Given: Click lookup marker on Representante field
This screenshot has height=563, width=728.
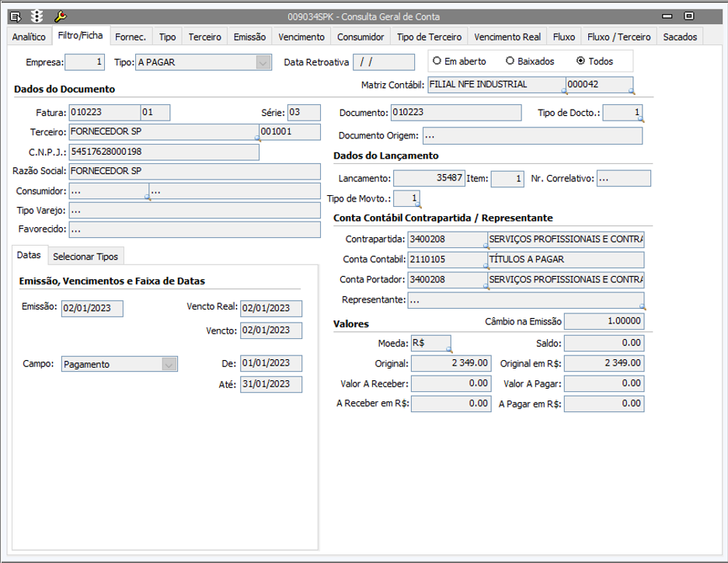Looking at the screenshot, I should [642, 306].
